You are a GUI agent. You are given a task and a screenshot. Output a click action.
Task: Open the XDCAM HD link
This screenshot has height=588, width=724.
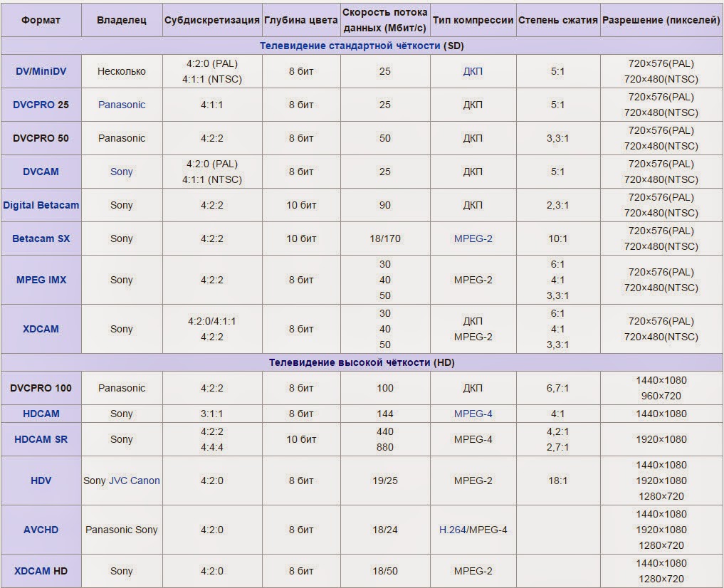33,571
